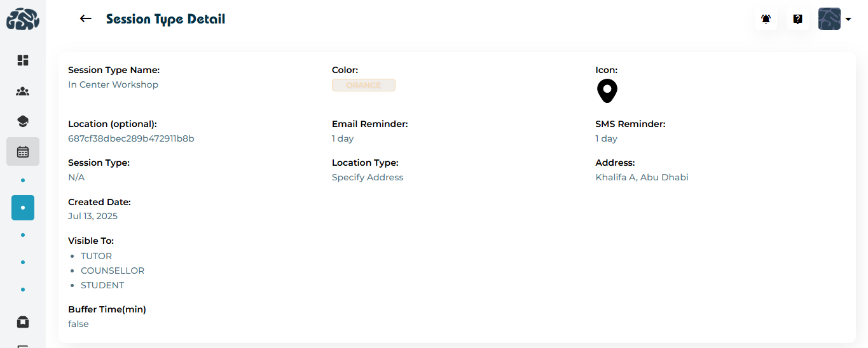The width and height of the screenshot is (868, 348).
Task: Open the dashboard from the sidebar
Action: click(23, 60)
